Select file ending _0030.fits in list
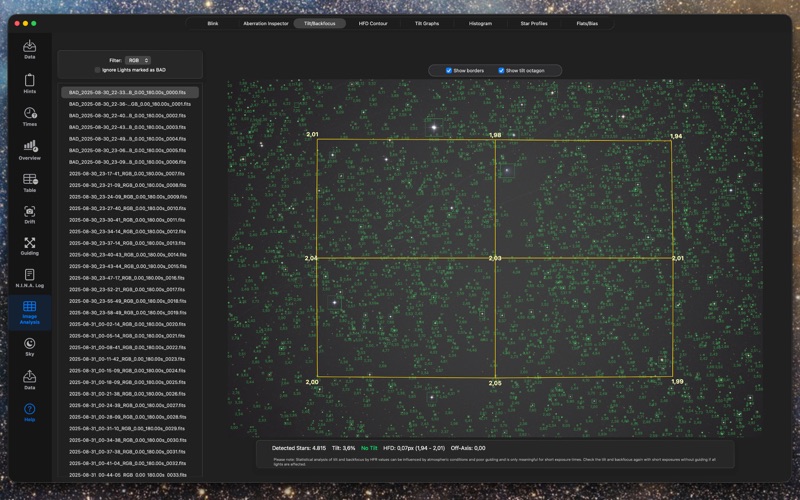Image resolution: width=800 pixels, height=500 pixels. pos(130,440)
